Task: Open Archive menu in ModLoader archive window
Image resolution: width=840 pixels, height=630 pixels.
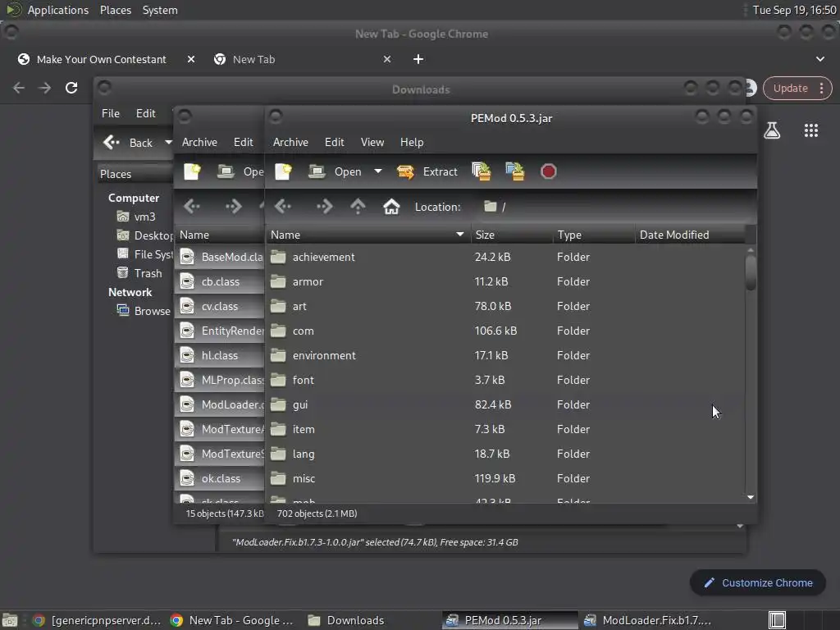Action: tap(199, 142)
